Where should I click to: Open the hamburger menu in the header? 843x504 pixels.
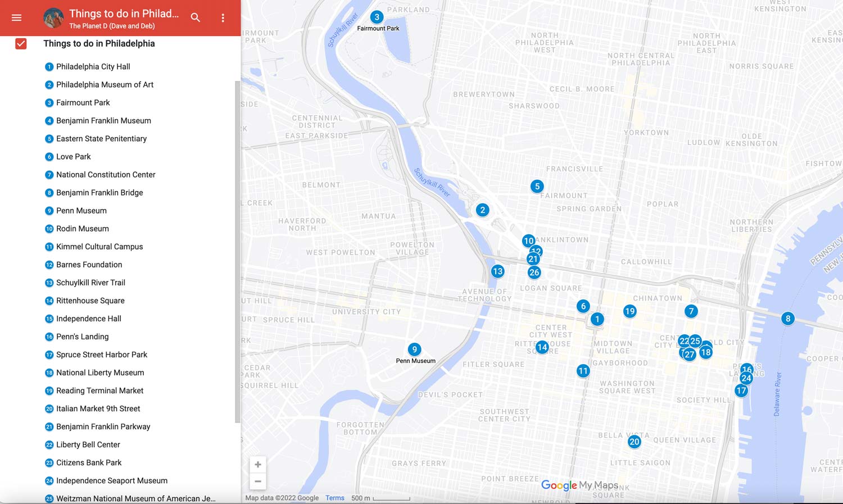[17, 18]
